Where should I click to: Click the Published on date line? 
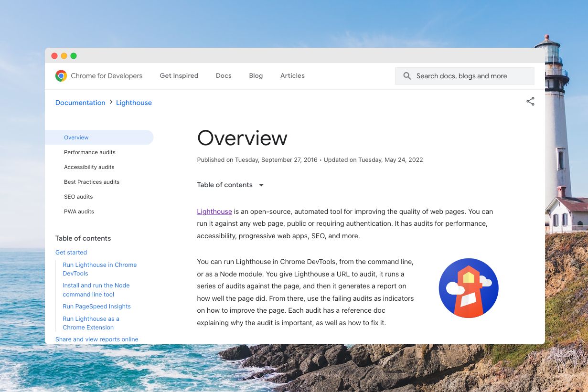pos(310,160)
